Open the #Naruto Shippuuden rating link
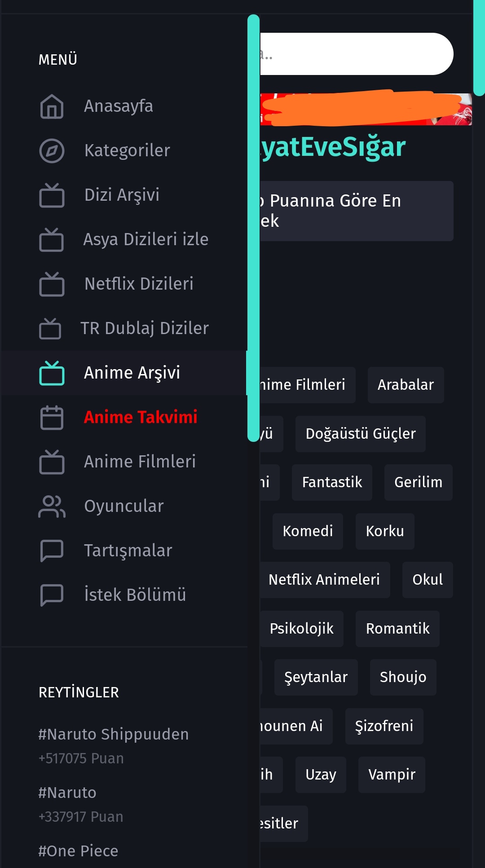This screenshot has width=485, height=868. [114, 734]
